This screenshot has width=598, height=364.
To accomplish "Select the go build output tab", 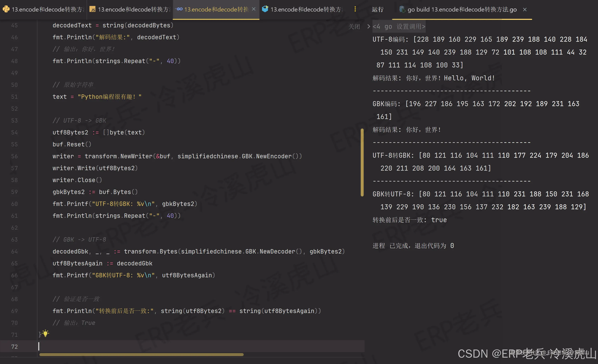I will (462, 10).
